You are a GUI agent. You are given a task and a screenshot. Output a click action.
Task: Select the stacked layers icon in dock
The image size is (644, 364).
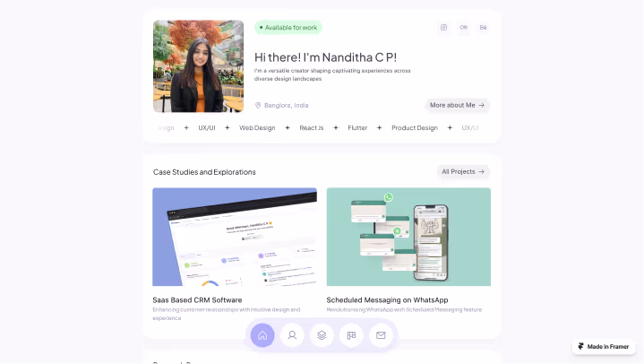pos(322,335)
